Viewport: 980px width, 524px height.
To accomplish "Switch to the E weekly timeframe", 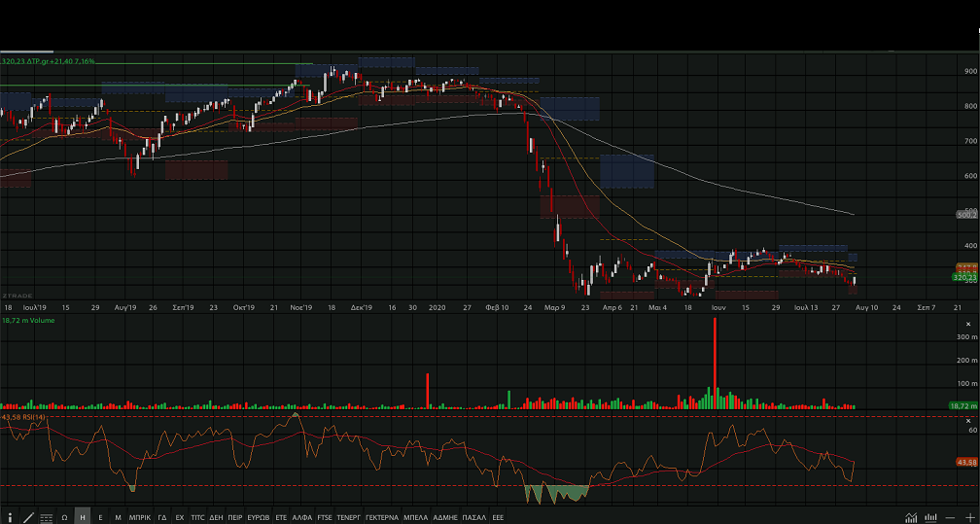I will pos(100,517).
